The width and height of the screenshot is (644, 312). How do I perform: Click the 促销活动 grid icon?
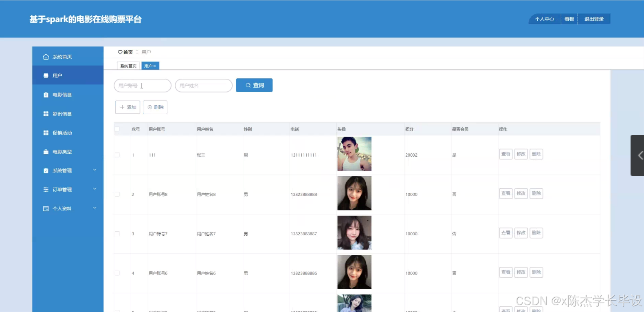click(x=46, y=133)
